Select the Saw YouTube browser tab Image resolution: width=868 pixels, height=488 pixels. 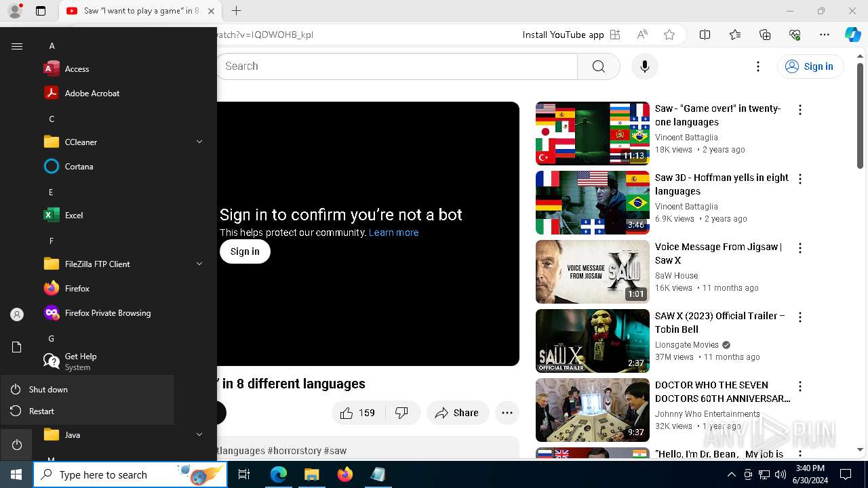click(140, 11)
